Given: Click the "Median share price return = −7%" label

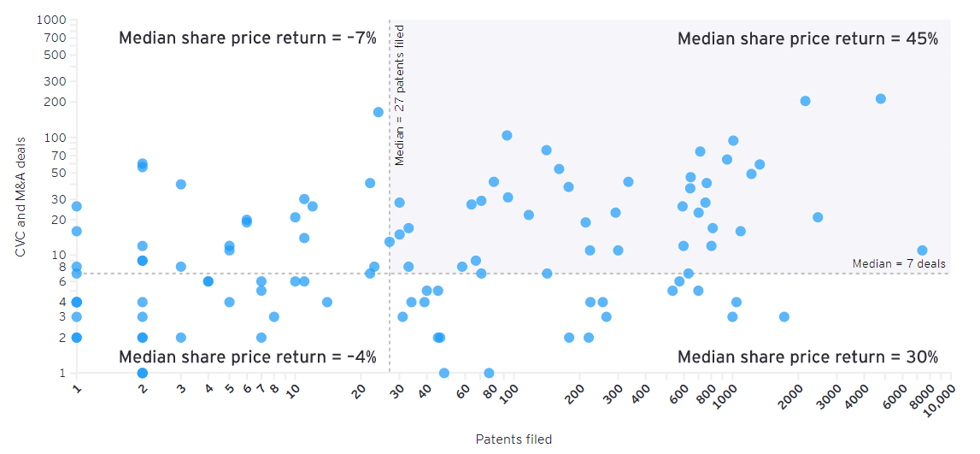Looking at the screenshot, I should coord(247,38).
